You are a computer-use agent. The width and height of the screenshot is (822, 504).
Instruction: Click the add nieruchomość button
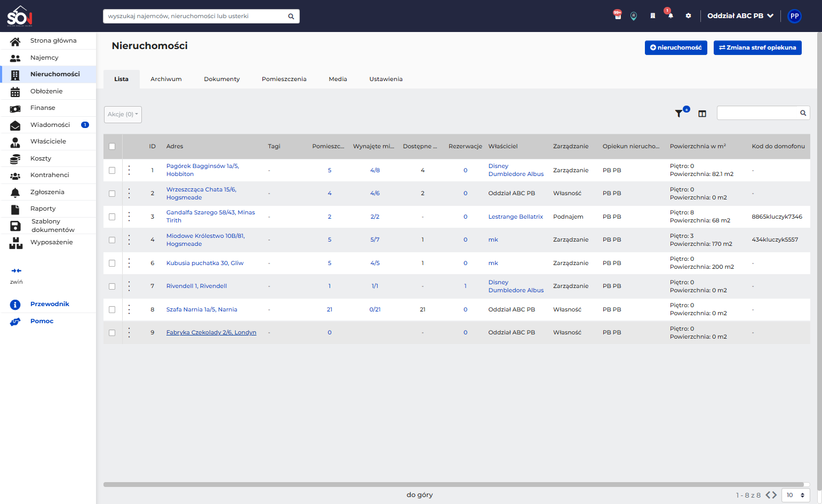coord(676,47)
